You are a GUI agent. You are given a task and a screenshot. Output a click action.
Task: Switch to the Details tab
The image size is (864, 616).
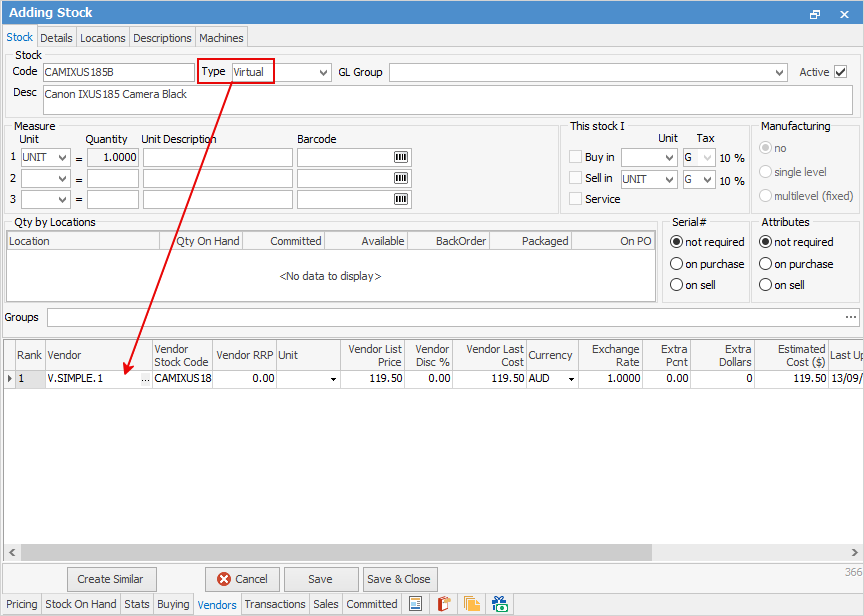(56, 38)
